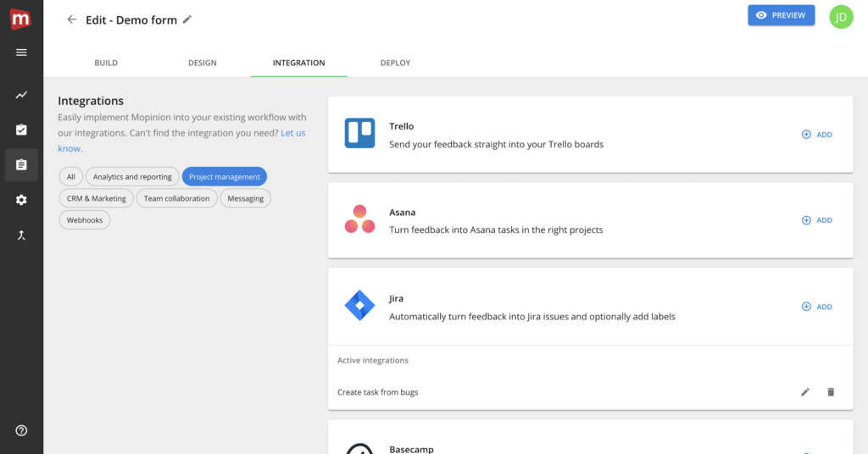Viewport: 868px width, 454px height.
Task: Click the Asana logo
Action: pos(359,219)
